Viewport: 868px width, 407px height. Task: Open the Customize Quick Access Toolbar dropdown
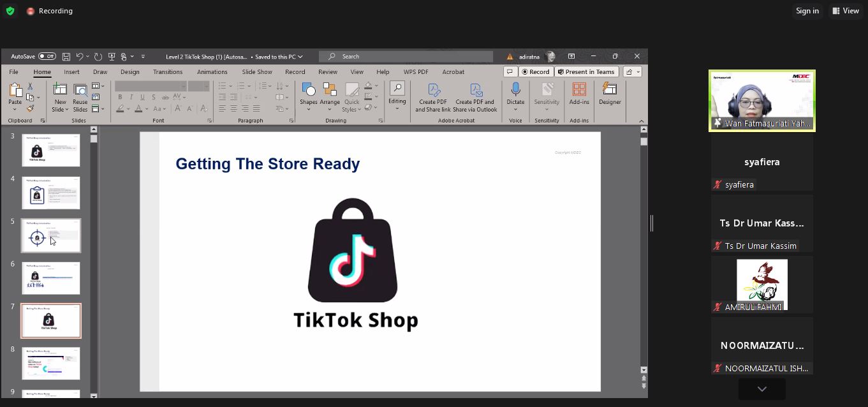coord(143,57)
